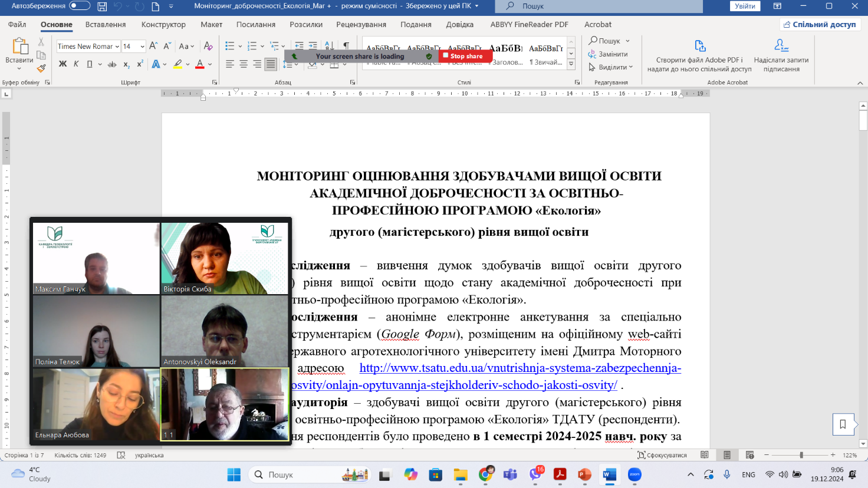
Task: Click the Format Painter brush icon
Action: 41,68
